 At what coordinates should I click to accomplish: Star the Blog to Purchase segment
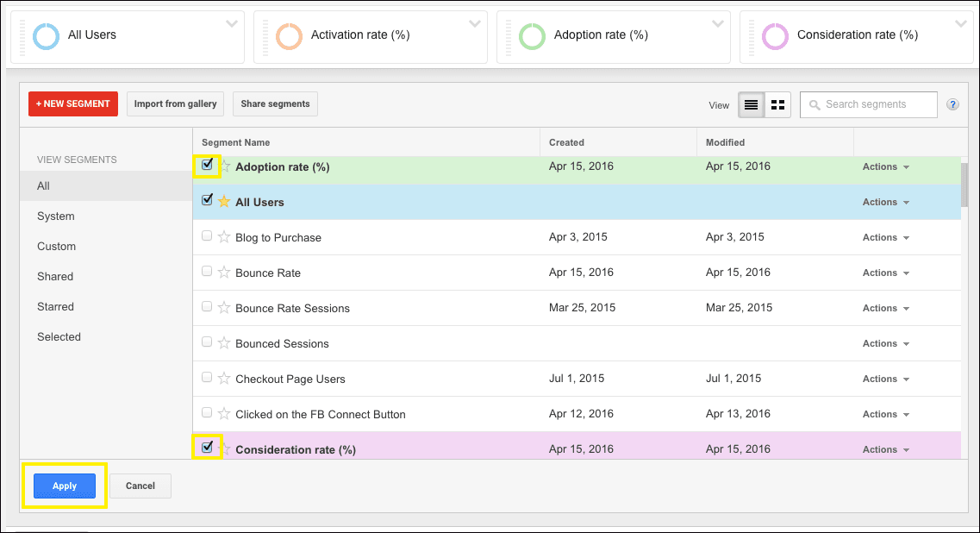224,237
